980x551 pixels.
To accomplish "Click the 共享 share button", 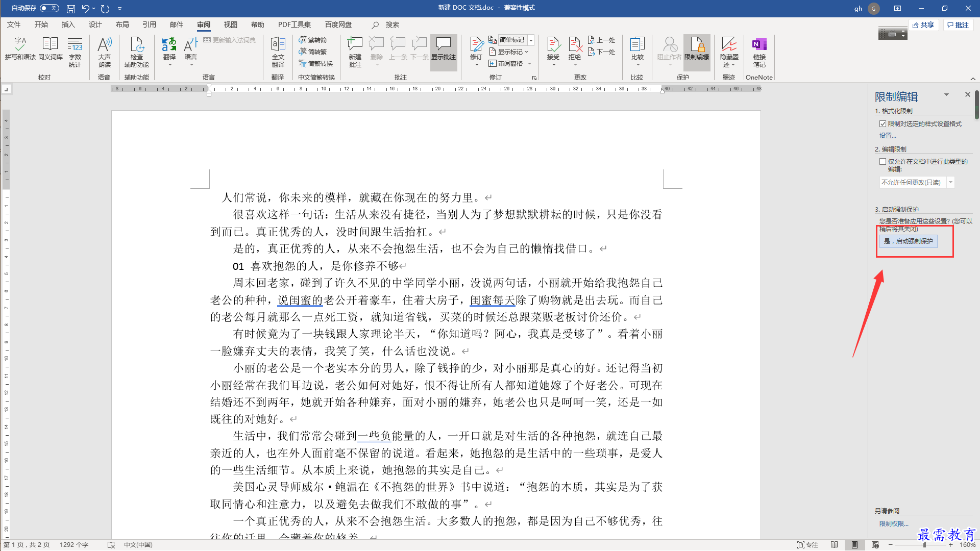I will pyautogui.click(x=923, y=25).
